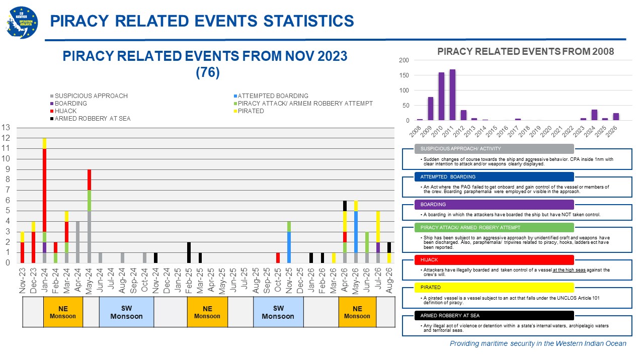
Task: Click the blue segment of the Nov-25 bar
Action: pos(289,247)
